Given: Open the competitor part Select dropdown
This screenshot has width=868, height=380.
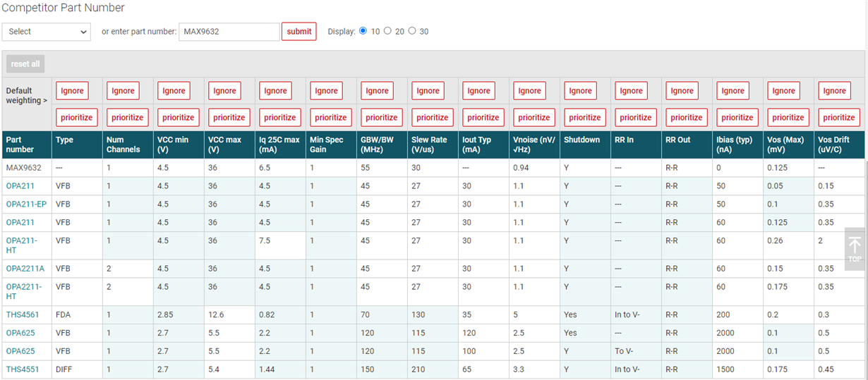Looking at the screenshot, I should click(47, 32).
